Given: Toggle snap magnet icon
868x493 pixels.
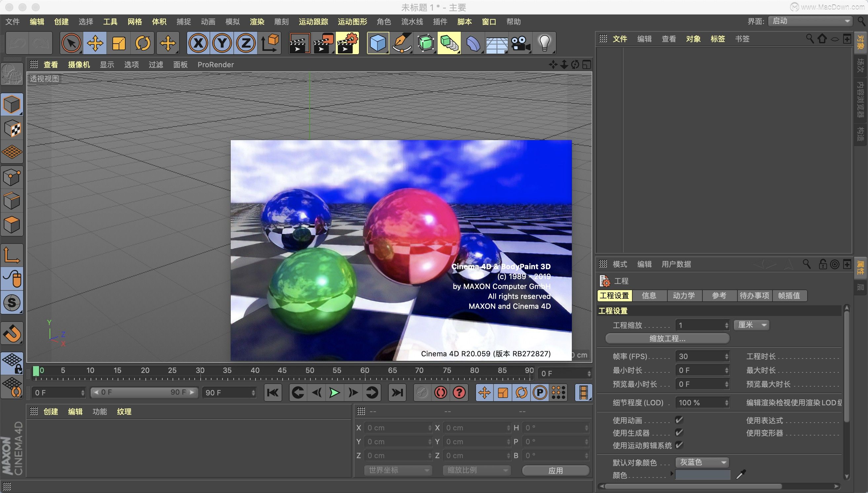Looking at the screenshot, I should tap(12, 333).
